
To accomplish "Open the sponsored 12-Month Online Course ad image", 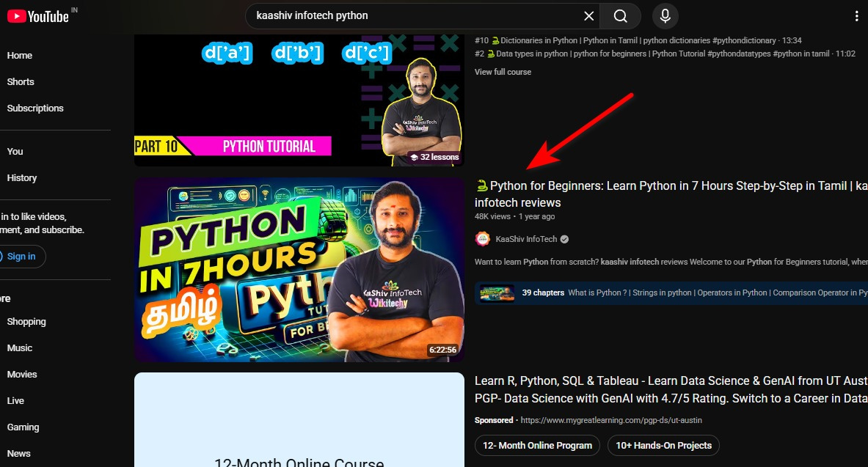I will pos(299,420).
